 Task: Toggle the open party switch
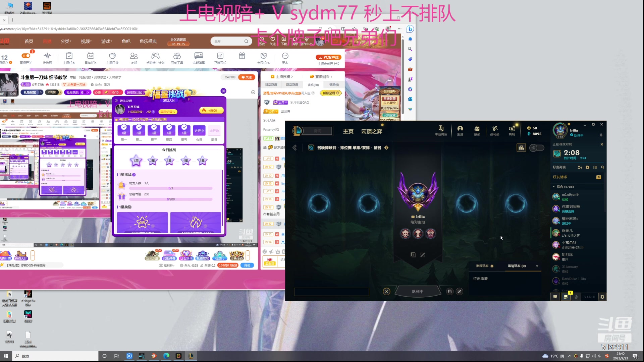tap(536, 148)
